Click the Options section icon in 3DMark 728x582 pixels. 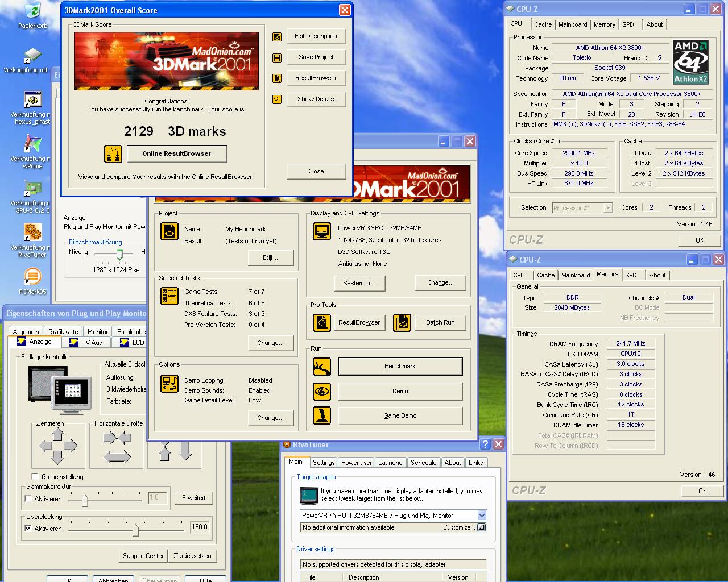click(169, 384)
